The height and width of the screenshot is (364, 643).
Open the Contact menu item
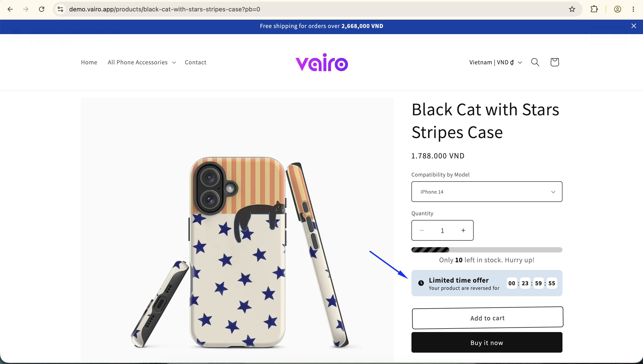[x=195, y=62]
